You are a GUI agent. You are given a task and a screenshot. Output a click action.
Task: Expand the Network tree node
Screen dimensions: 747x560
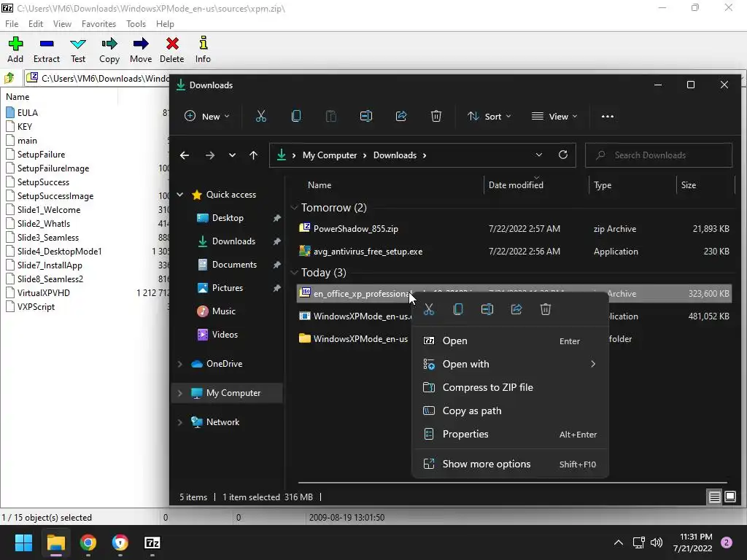[180, 422]
